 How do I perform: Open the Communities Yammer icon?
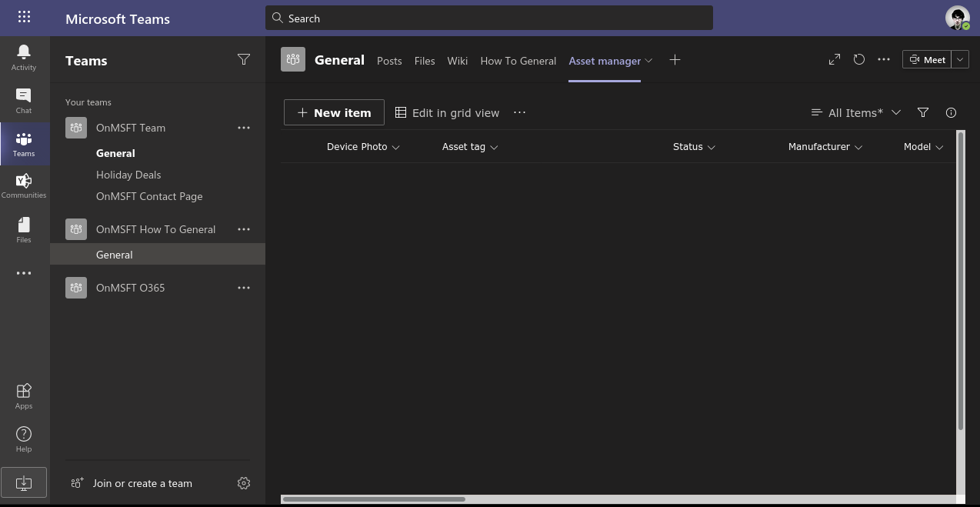coord(24,186)
